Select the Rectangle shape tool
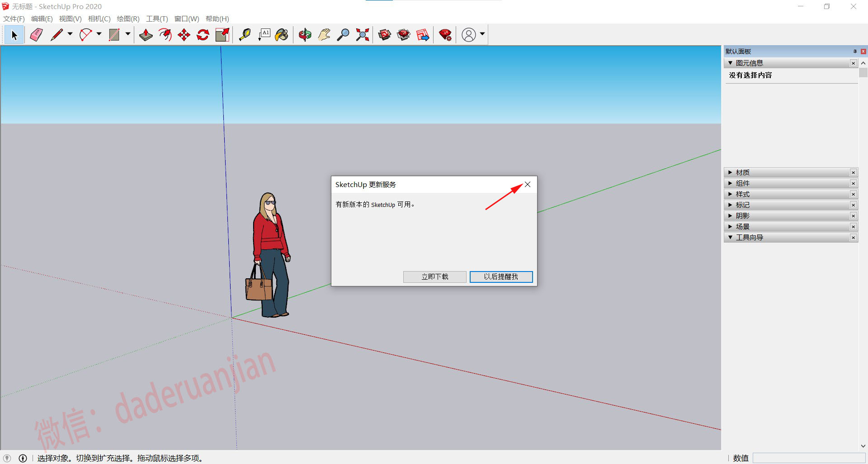The width and height of the screenshot is (868, 464). (114, 35)
